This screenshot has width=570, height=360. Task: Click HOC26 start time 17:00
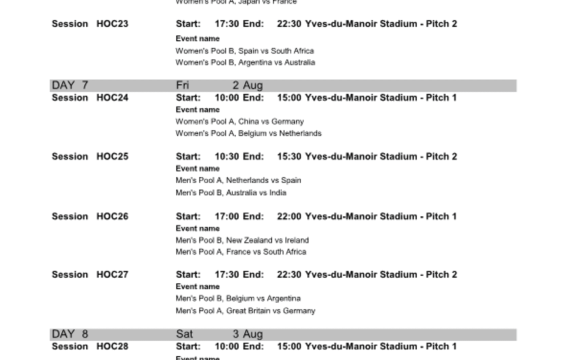(227, 216)
